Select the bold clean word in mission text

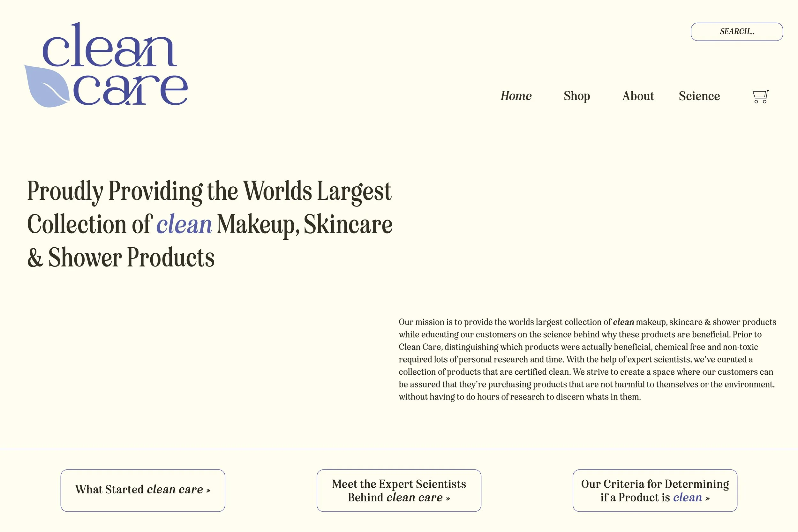pyautogui.click(x=624, y=322)
